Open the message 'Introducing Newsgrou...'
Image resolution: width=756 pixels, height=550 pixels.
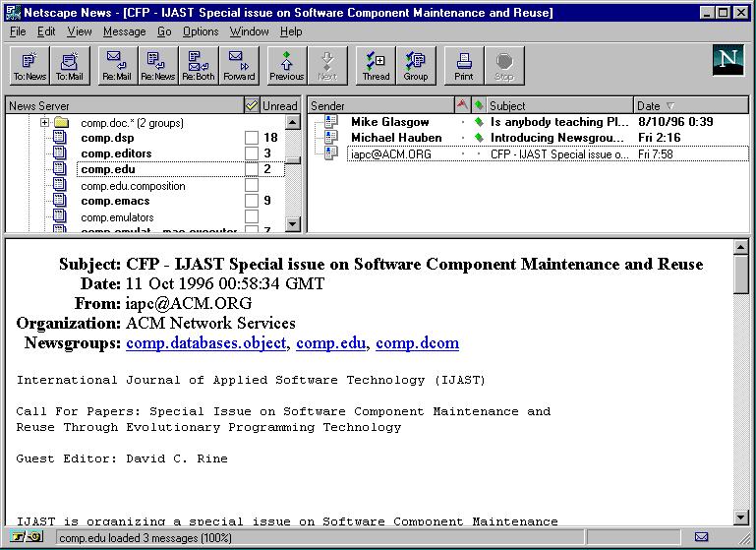(x=556, y=138)
